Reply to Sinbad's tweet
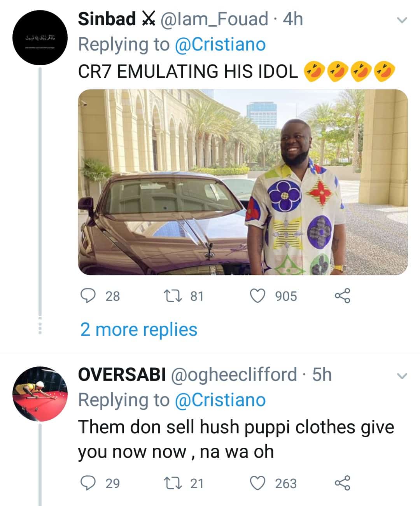Image resolution: width=420 pixels, height=506 pixels. [x=88, y=296]
